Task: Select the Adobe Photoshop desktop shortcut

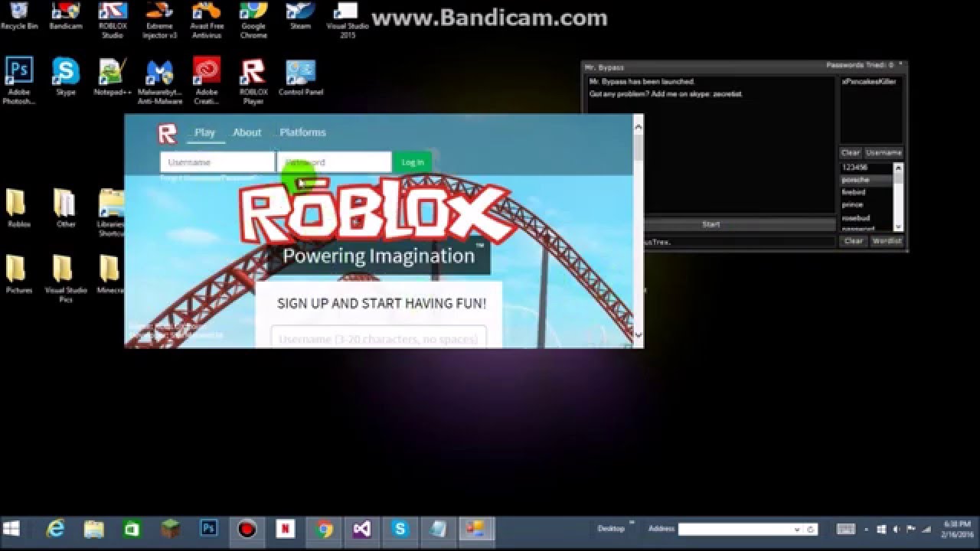Action: [19, 80]
